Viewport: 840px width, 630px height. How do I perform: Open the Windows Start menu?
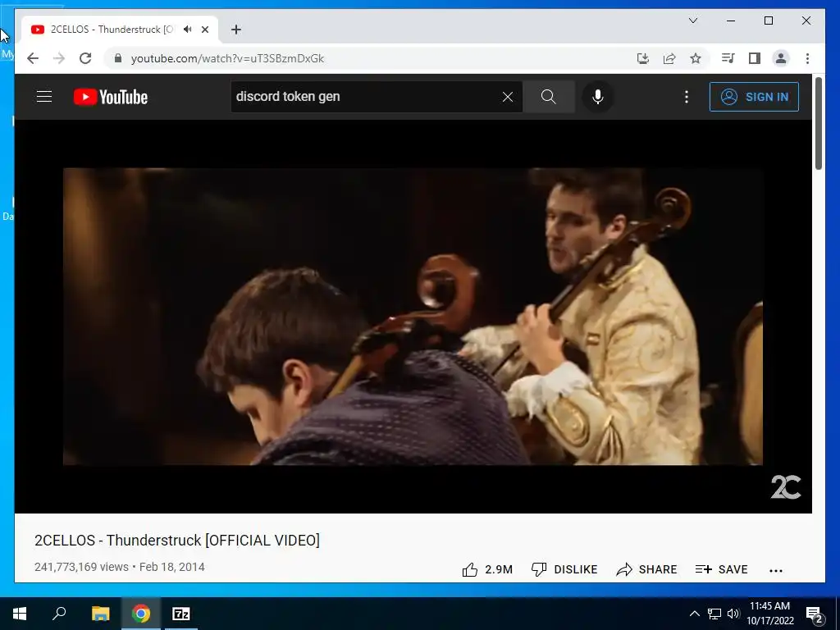pyautogui.click(x=20, y=614)
